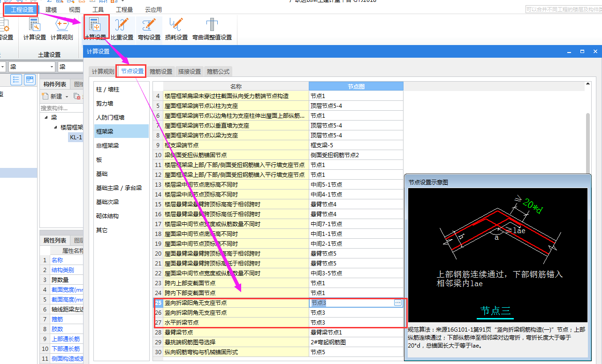602x364 pixels.
Task: Click 侧面受扭钢筋节点2 cell in row 10
Action: pos(356,155)
